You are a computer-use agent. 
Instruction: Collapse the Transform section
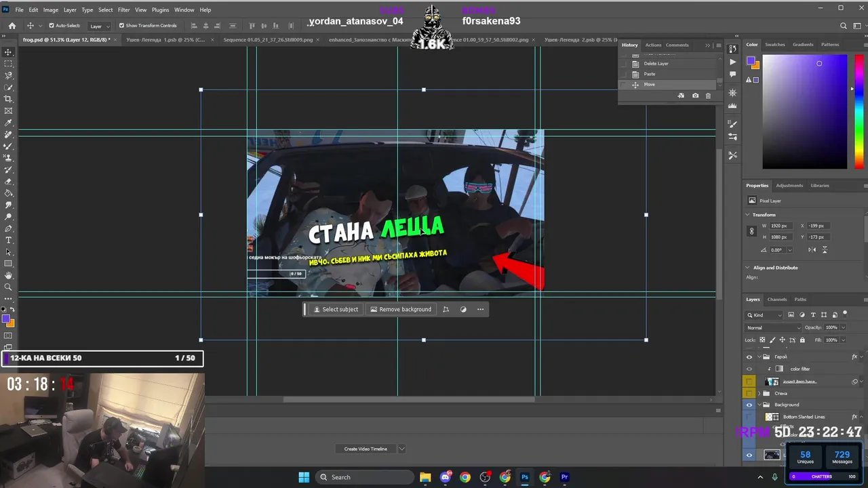[x=748, y=215]
